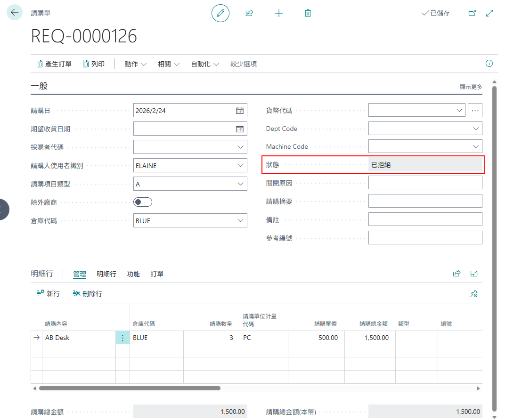The height and width of the screenshot is (420, 514).
Task: Click the page vertical scrollbar
Action: pos(494,248)
